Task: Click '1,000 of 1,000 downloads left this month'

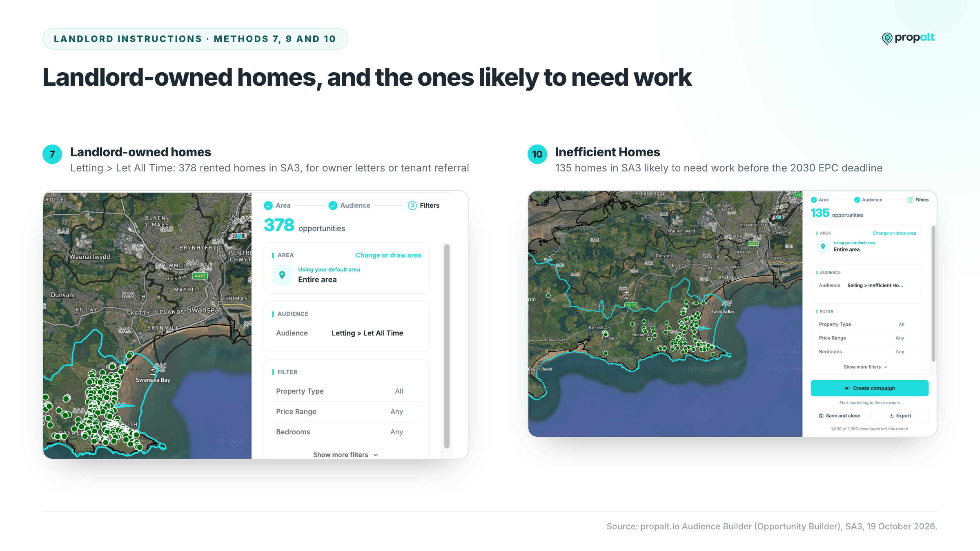Action: tap(869, 429)
